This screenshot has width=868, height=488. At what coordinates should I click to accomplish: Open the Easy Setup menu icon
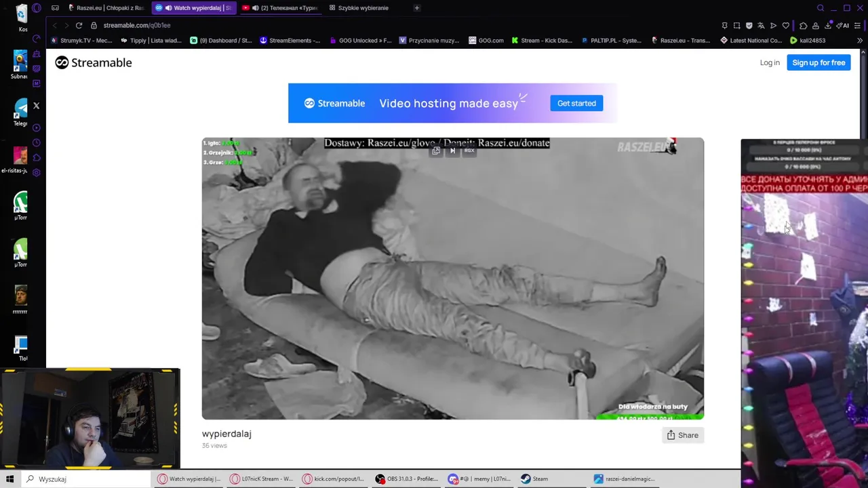[x=857, y=25]
